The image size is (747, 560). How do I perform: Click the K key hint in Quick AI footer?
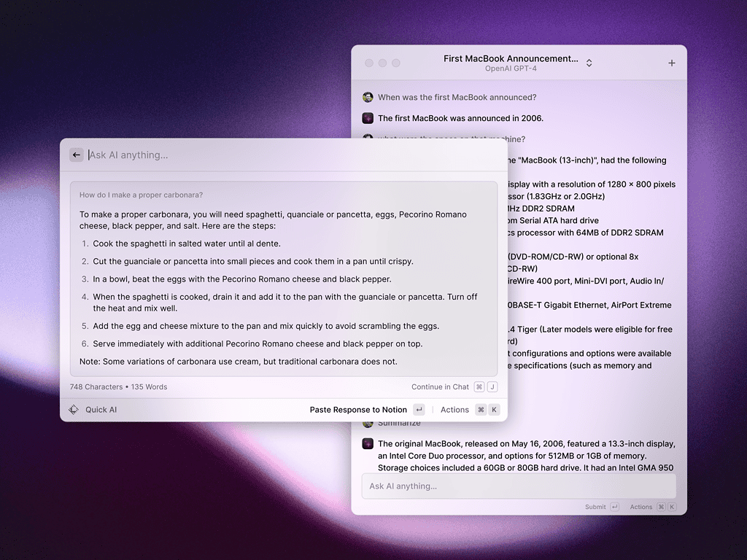point(495,410)
